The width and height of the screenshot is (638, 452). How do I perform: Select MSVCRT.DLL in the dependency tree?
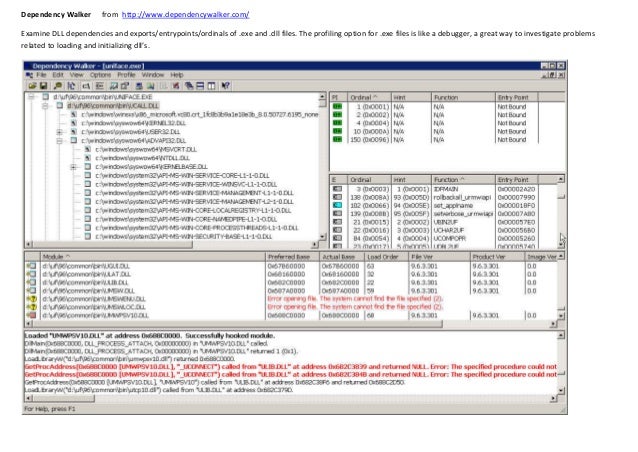(x=146, y=149)
